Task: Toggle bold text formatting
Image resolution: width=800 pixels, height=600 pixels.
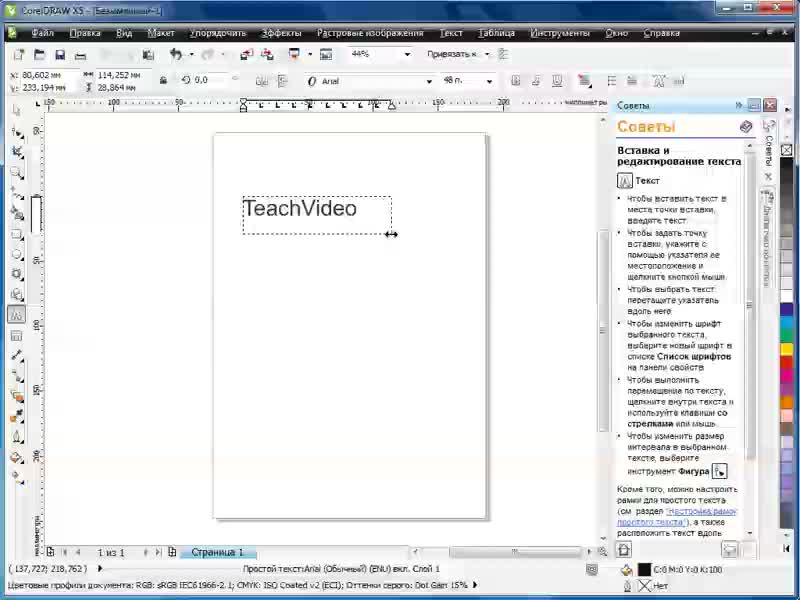Action: pos(516,81)
